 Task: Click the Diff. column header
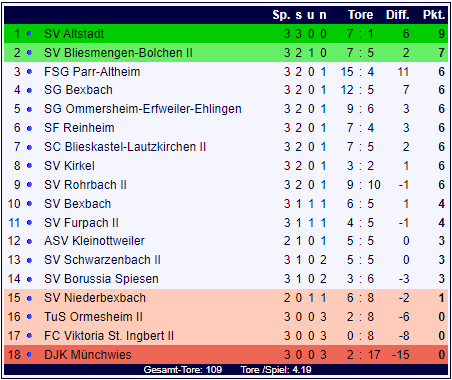[398, 15]
